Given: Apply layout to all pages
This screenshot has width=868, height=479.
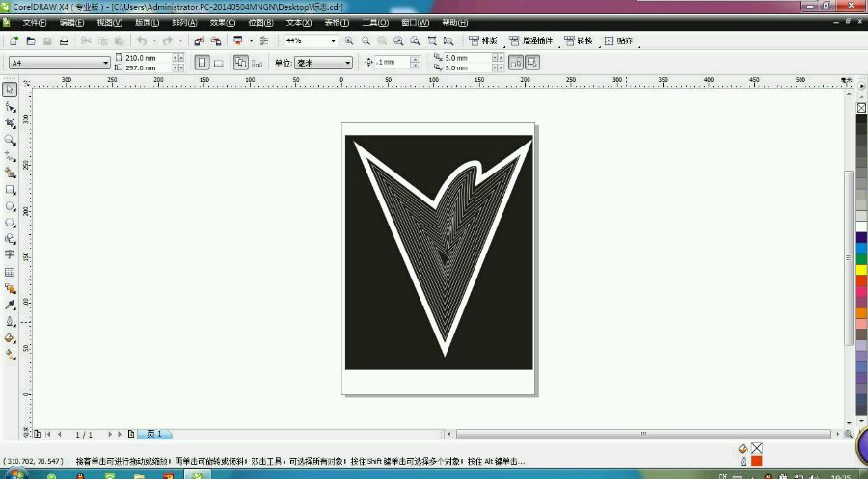Looking at the screenshot, I should coord(241,63).
